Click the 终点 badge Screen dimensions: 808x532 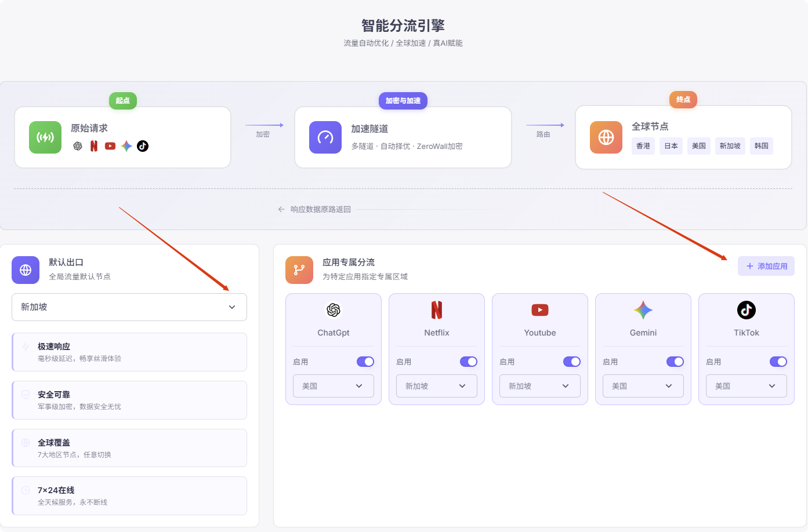coord(683,100)
